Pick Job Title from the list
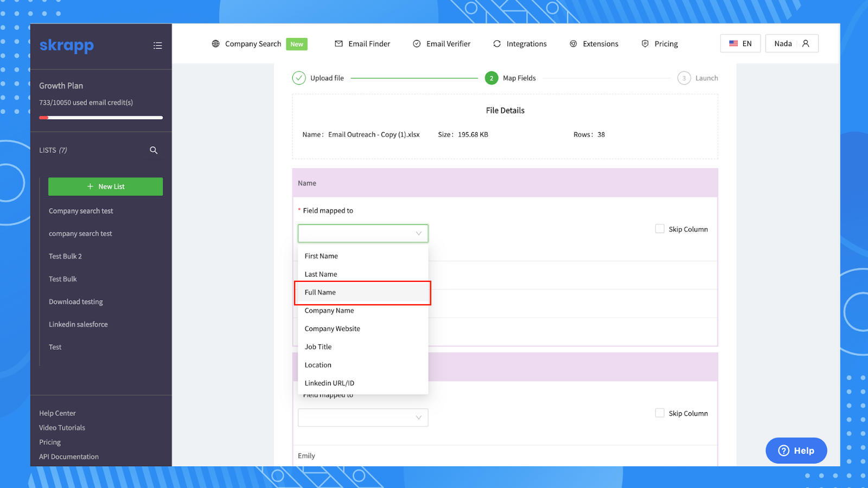 coord(363,347)
